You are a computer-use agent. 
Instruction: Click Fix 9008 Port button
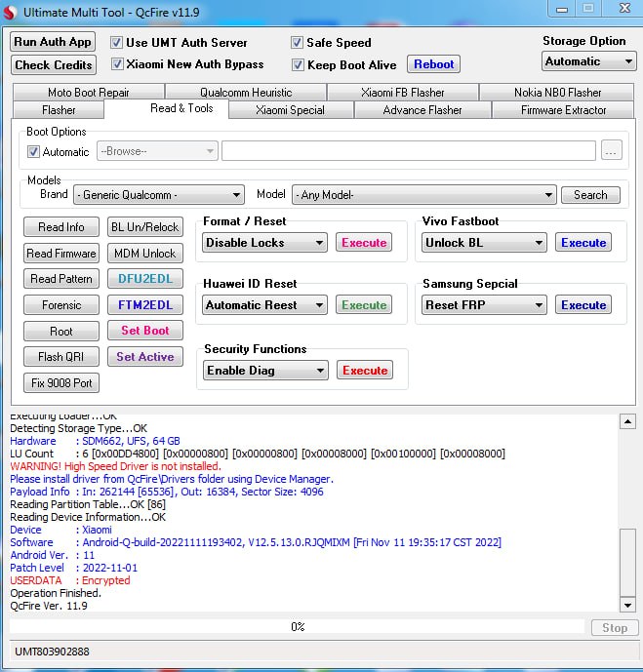(x=61, y=383)
